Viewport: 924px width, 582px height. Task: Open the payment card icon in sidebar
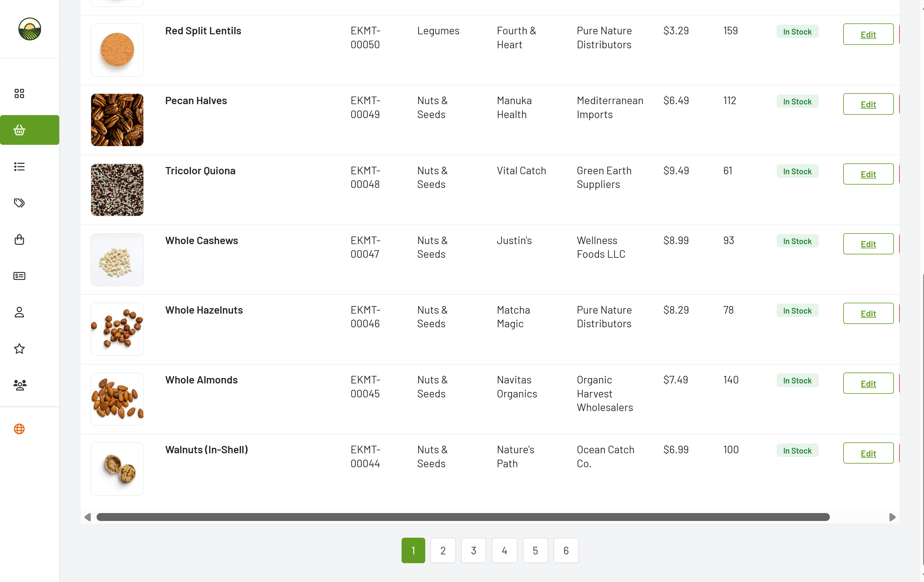19,276
